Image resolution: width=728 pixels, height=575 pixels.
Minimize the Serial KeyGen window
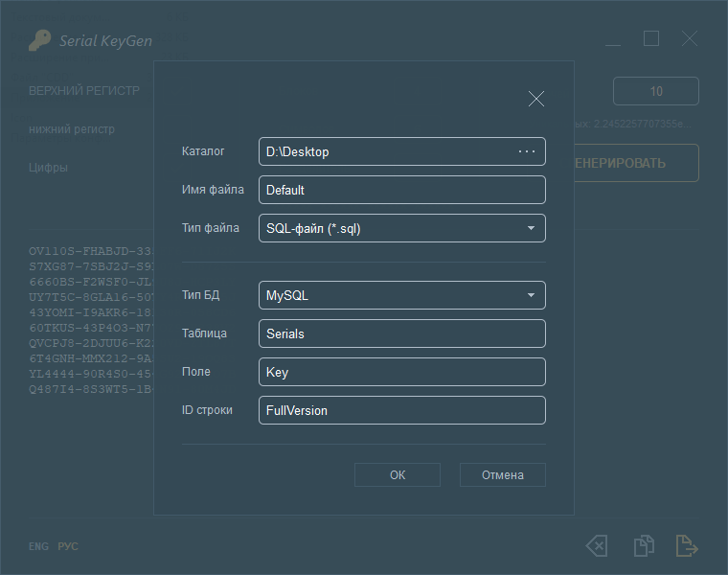pos(613,39)
